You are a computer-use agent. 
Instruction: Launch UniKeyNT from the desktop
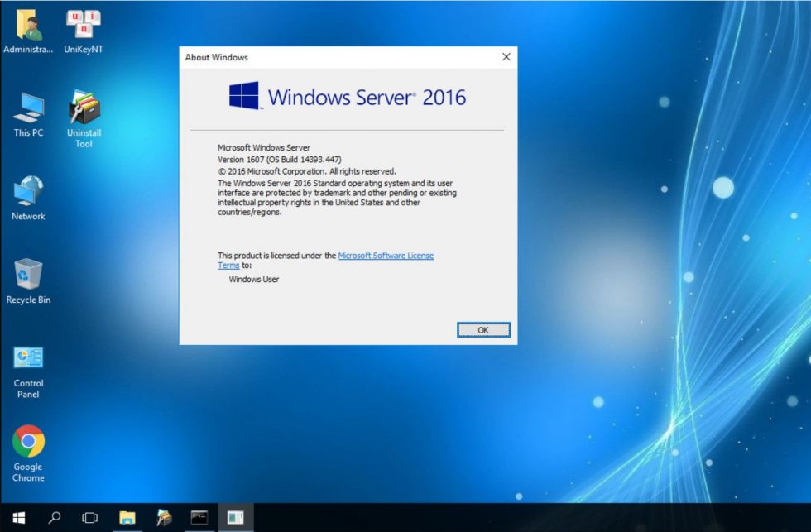(x=84, y=31)
